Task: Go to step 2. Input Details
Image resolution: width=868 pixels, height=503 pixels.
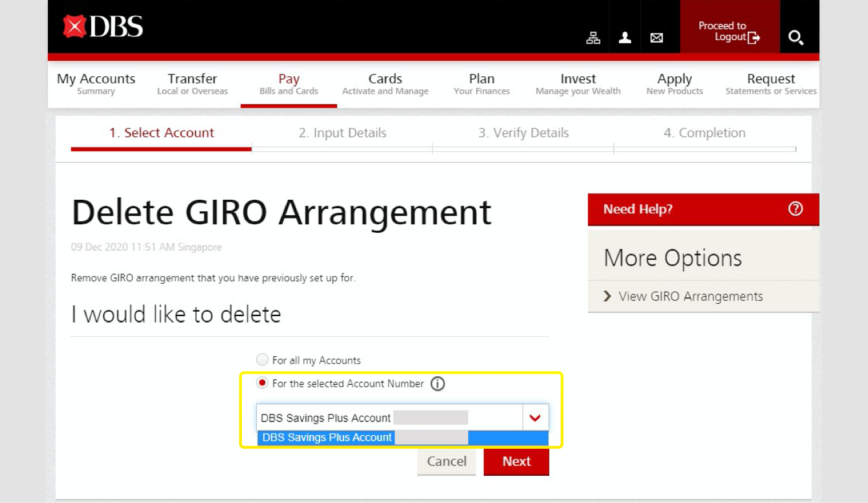Action: (x=342, y=133)
